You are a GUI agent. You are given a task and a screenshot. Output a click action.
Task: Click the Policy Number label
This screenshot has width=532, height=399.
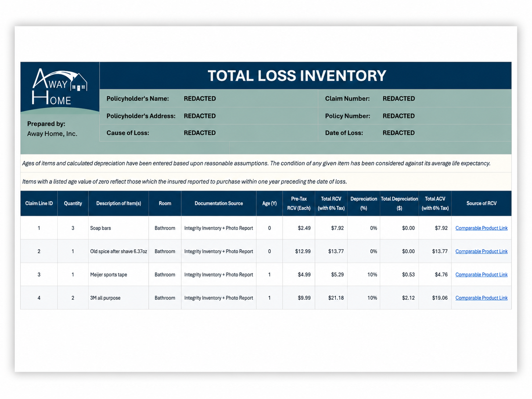pyautogui.click(x=348, y=116)
